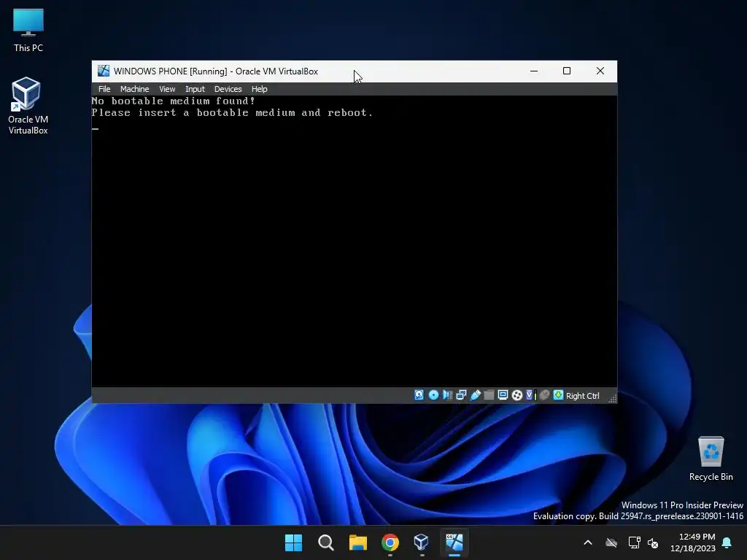This screenshot has width=747, height=560.
Task: Click the virtualization features indicator
Action: tap(531, 394)
